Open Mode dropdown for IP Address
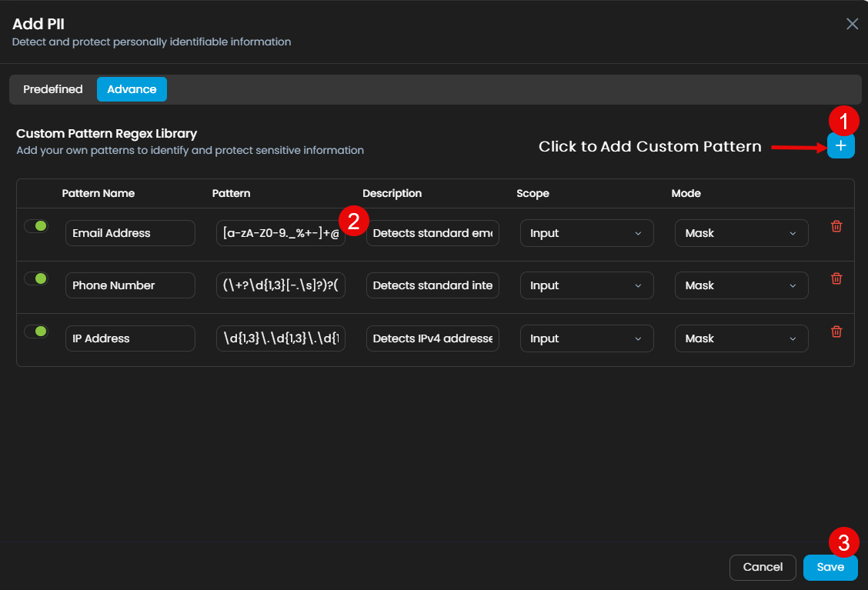 point(741,338)
